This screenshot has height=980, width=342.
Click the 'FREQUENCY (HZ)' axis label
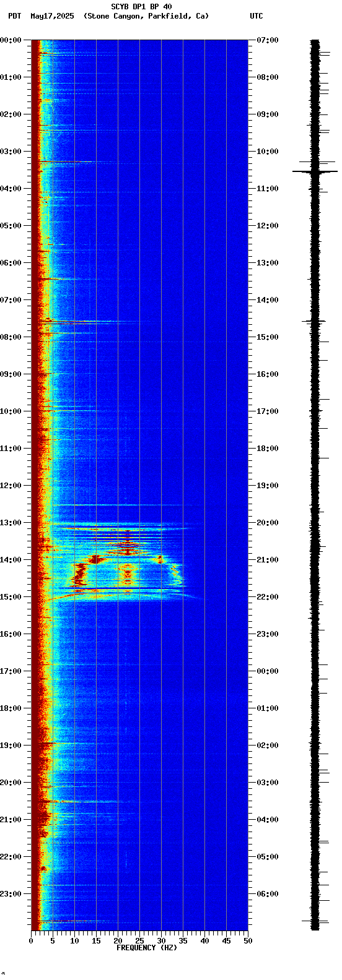[147, 948]
